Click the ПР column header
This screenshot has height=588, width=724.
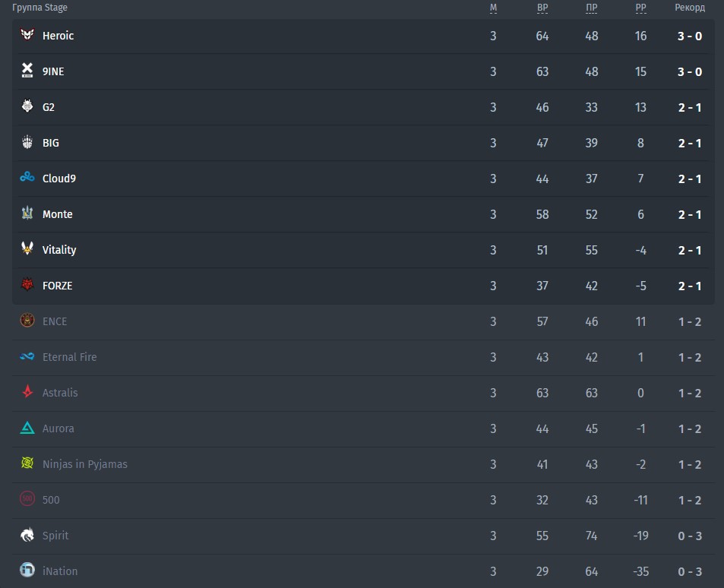592,8
